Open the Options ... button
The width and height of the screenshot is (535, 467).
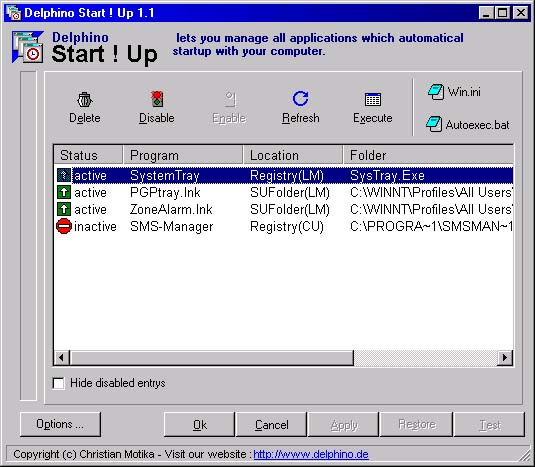tap(60, 424)
